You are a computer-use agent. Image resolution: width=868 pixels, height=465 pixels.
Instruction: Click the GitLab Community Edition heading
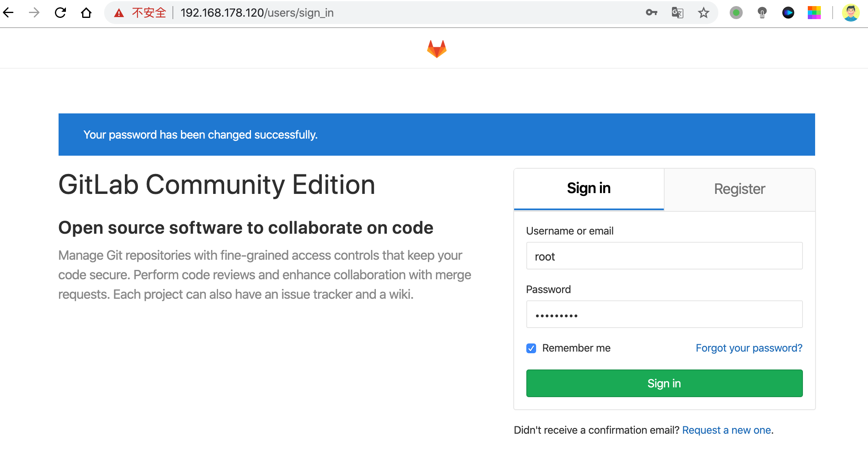[x=217, y=185]
